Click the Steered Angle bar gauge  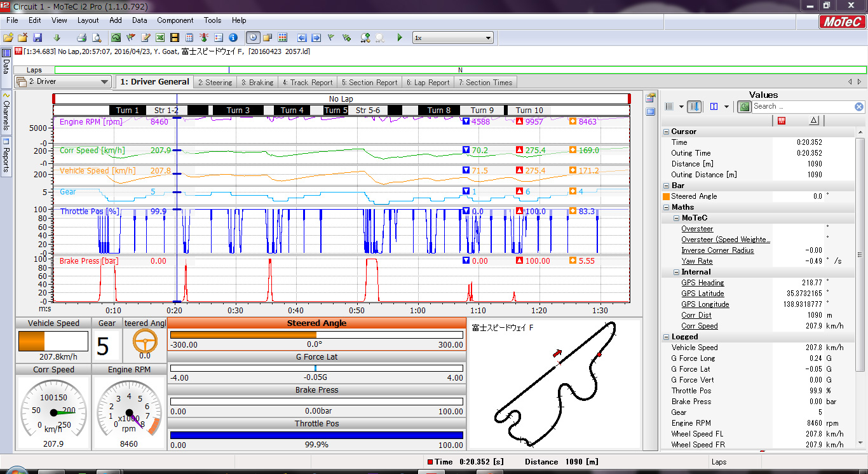point(316,334)
